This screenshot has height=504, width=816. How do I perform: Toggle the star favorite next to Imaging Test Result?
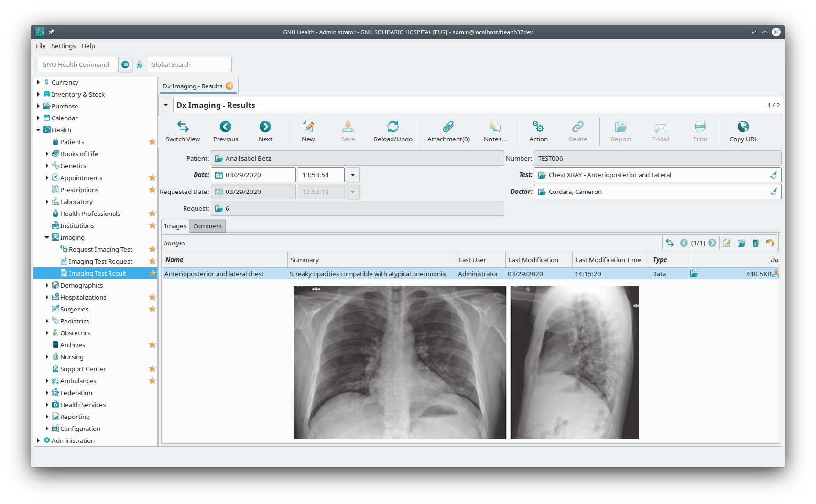(x=152, y=273)
